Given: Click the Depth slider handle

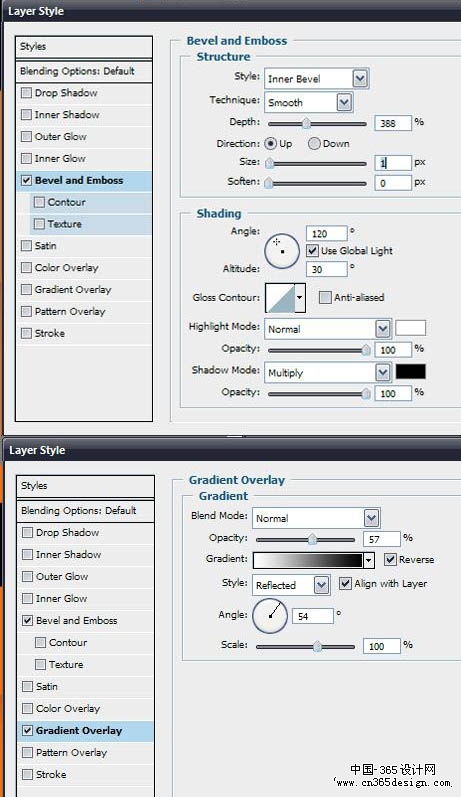Looking at the screenshot, I should 306,124.
